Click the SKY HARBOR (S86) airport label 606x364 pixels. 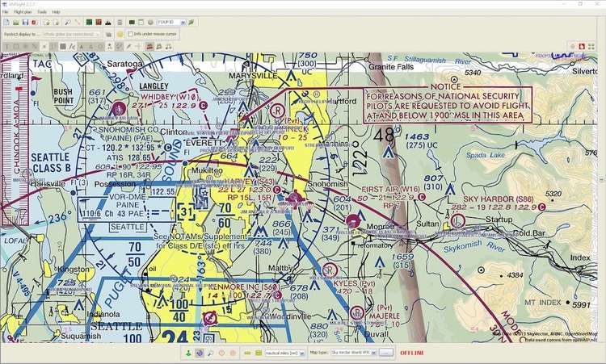point(499,199)
